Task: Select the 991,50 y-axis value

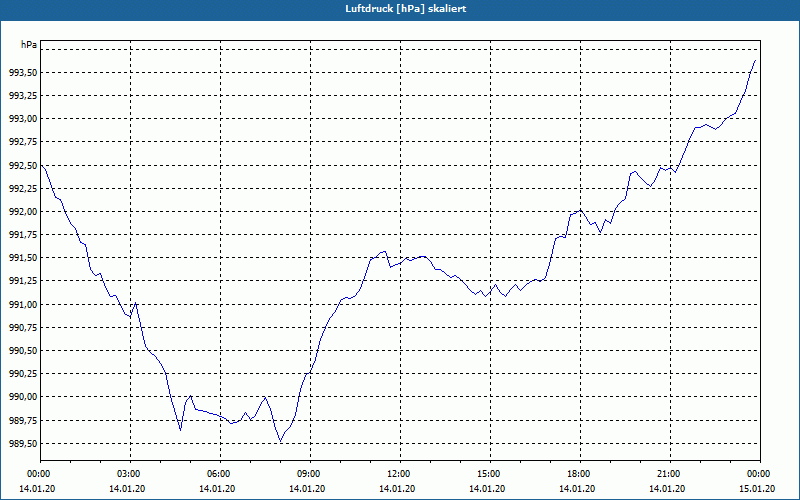Action: 23,258
